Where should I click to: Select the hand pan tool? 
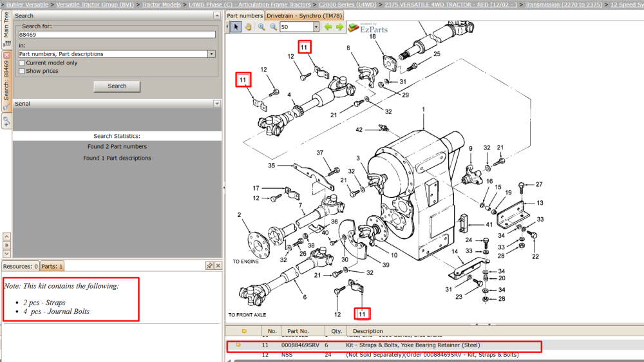point(248,27)
